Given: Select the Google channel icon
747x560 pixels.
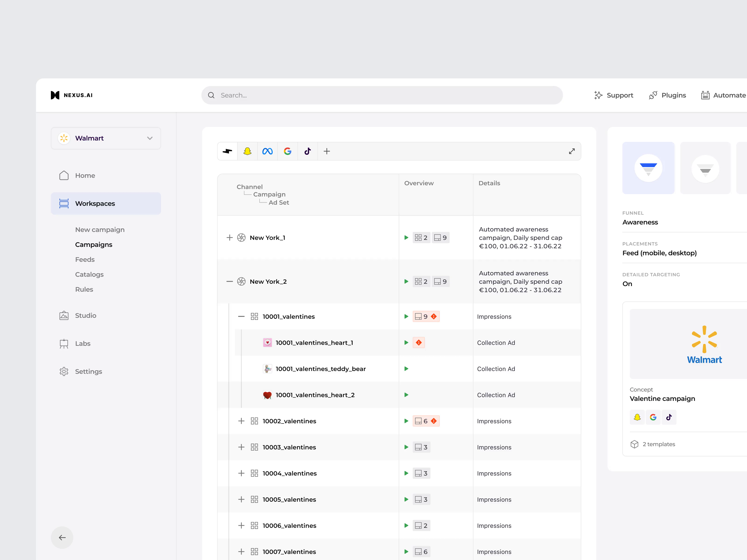Looking at the screenshot, I should (x=287, y=151).
